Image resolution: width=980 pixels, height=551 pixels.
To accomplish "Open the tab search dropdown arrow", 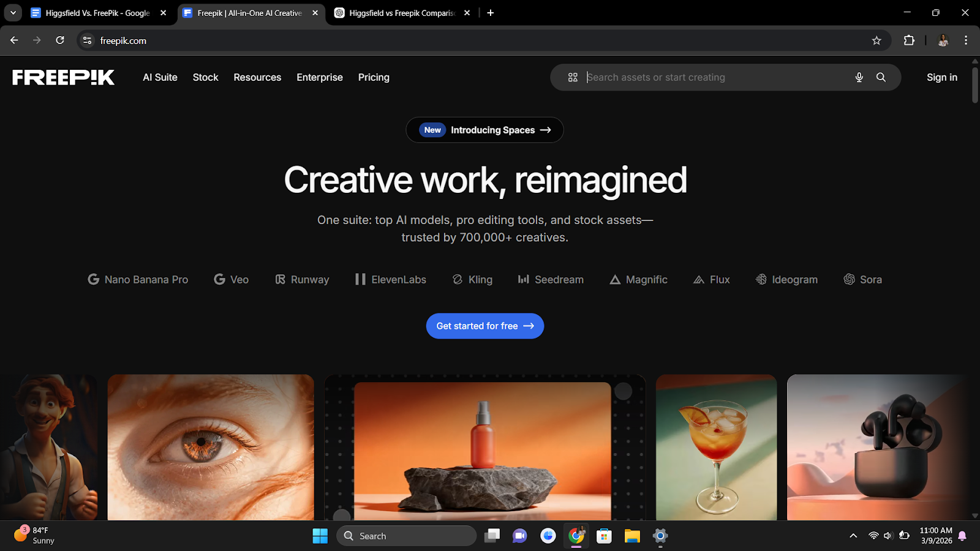I will coord(13,13).
